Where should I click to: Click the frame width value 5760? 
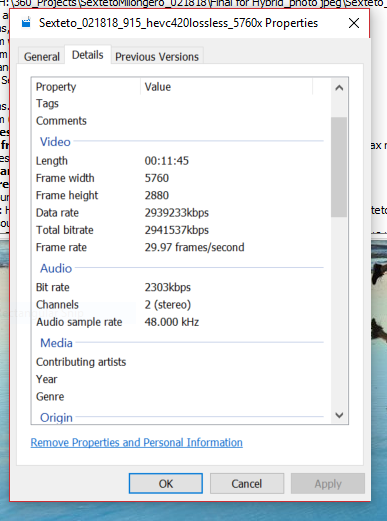pos(157,178)
